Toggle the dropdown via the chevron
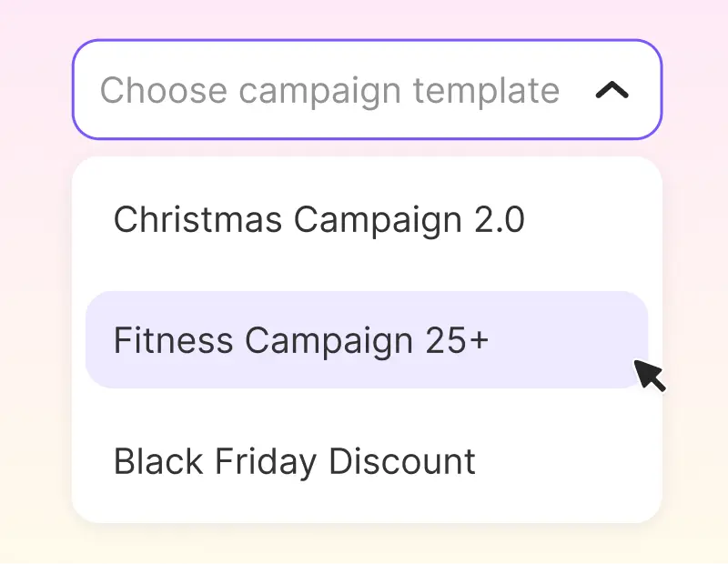This screenshot has height=564, width=728. 612,90
